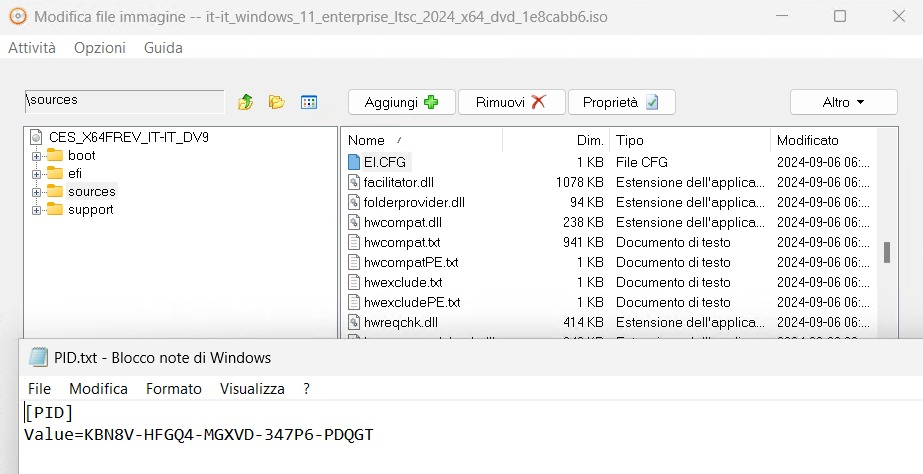Sort file list by Modificato column
The height and width of the screenshot is (474, 923).
(823, 140)
